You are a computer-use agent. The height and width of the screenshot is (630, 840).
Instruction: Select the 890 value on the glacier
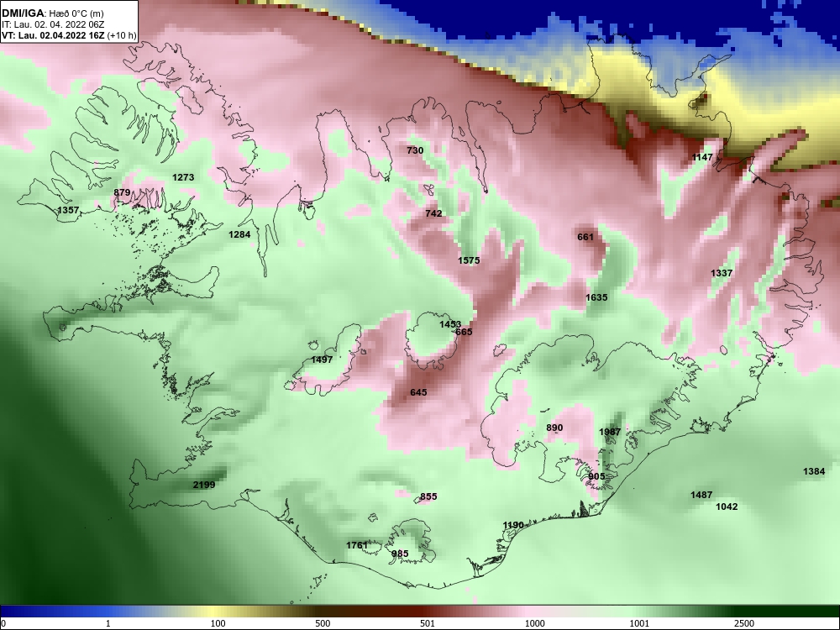tap(554, 428)
